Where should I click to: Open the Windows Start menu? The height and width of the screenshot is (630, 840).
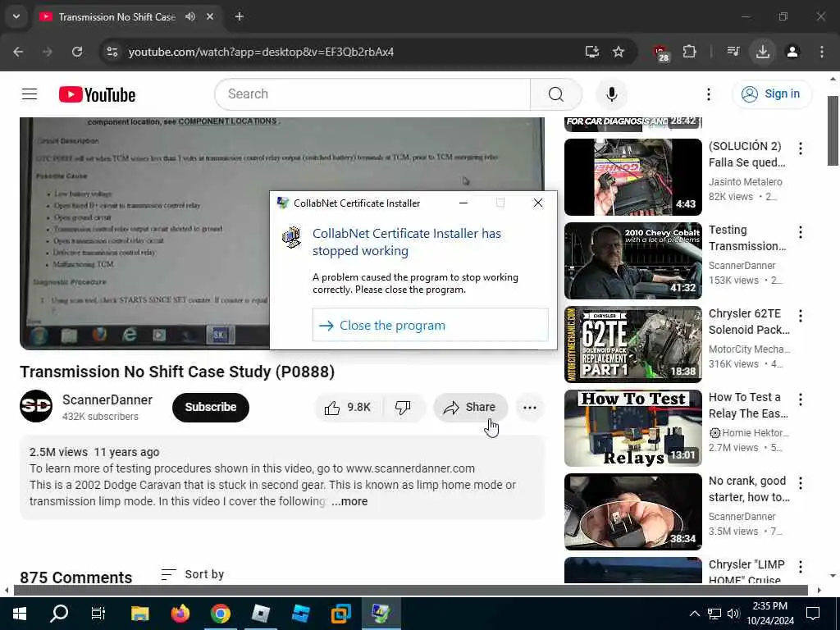[20, 614]
